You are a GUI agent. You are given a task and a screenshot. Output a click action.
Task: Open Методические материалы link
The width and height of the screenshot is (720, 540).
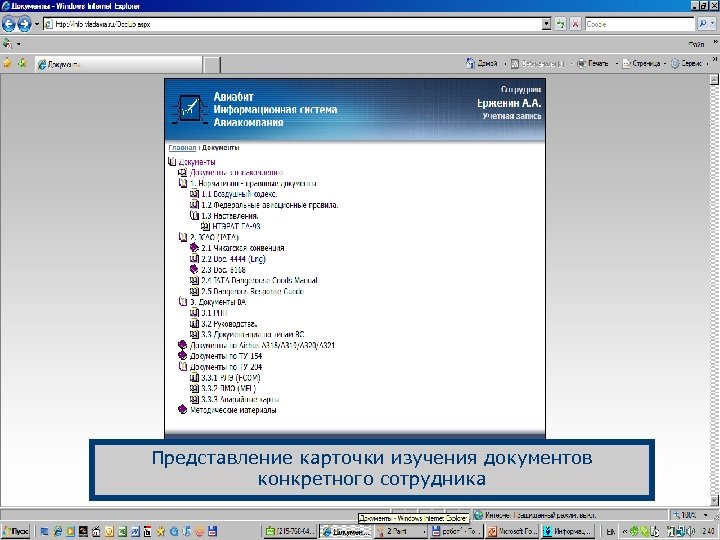coord(233,410)
